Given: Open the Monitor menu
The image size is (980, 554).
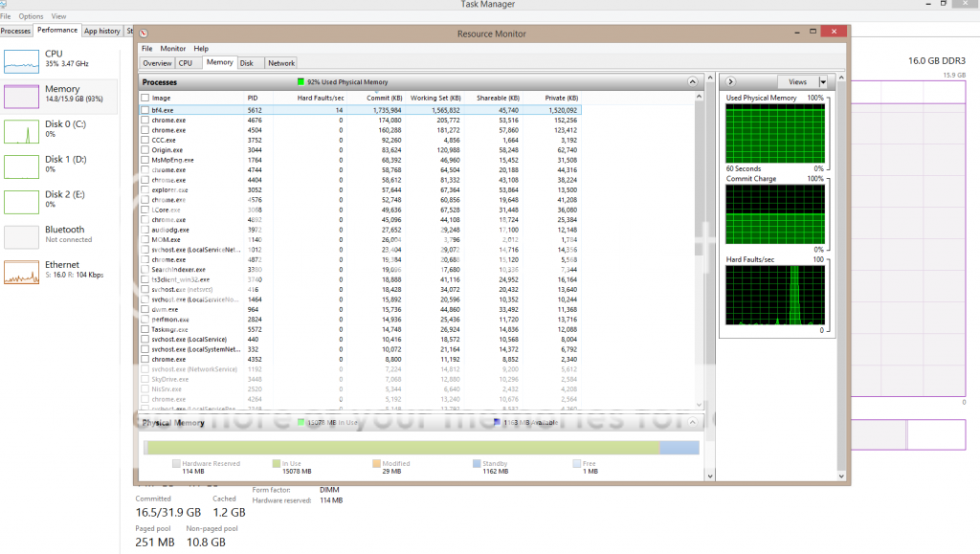Looking at the screenshot, I should 173,49.
